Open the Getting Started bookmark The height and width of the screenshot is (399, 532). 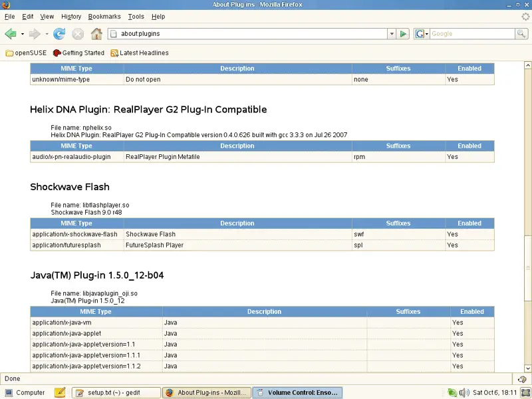click(78, 53)
